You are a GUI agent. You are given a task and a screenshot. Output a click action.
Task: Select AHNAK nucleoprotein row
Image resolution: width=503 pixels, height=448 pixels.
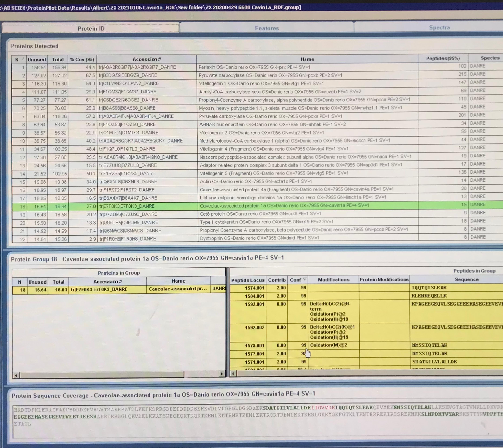click(x=257, y=124)
